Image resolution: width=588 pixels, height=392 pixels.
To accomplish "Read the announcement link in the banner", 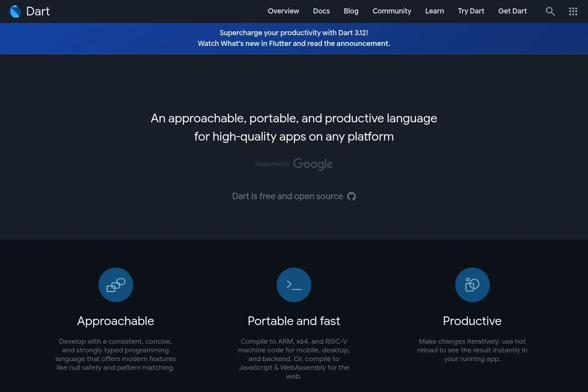I will pos(362,44).
